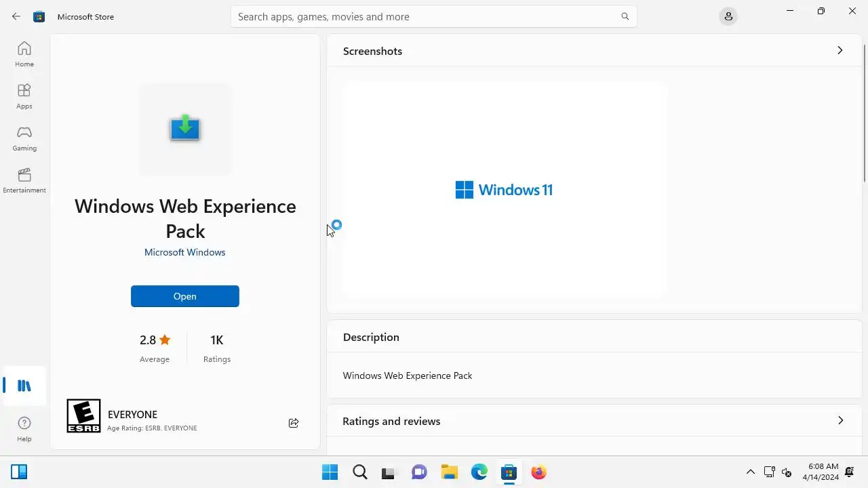The image size is (868, 488).
Task: Open Task View on the taskbar
Action: click(x=388, y=472)
